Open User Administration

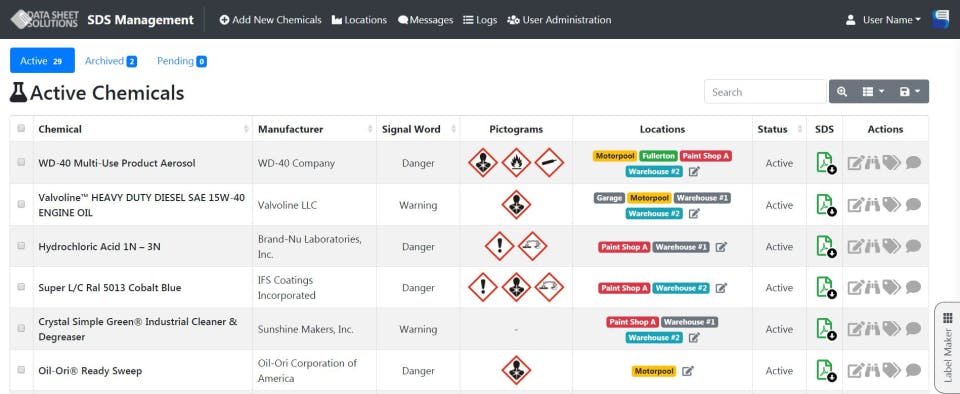point(559,20)
